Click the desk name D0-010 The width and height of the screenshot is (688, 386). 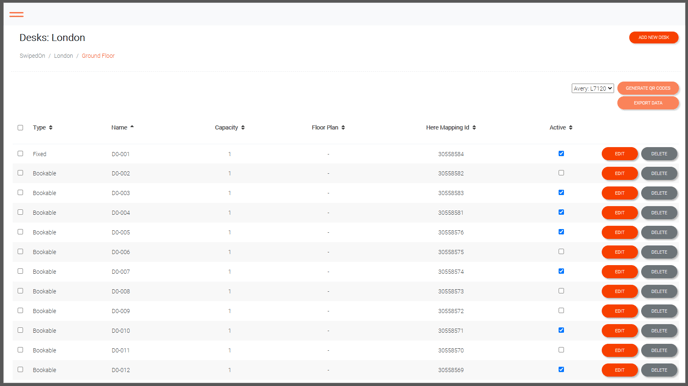tap(121, 331)
